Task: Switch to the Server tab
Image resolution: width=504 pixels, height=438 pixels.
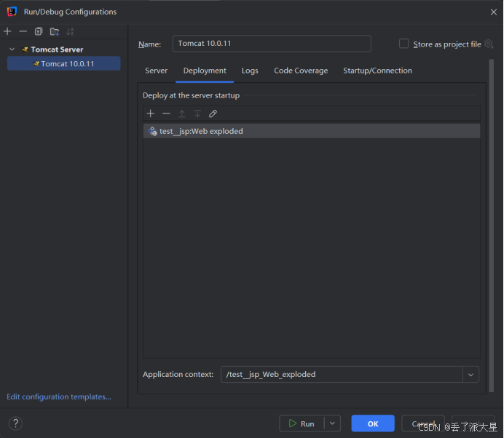Action: click(x=156, y=71)
